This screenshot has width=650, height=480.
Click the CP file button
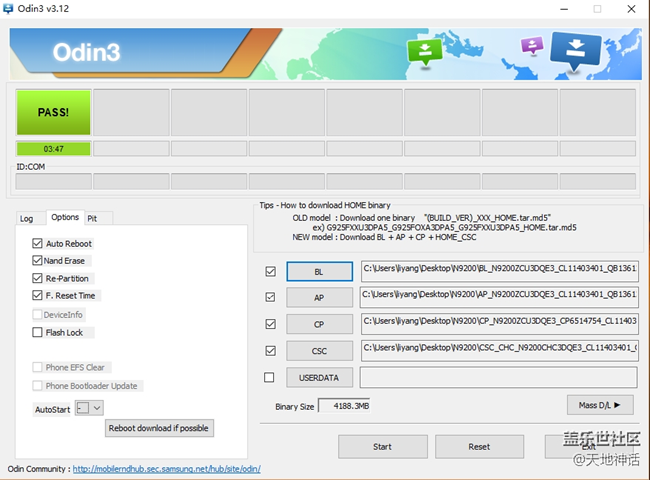[319, 324]
